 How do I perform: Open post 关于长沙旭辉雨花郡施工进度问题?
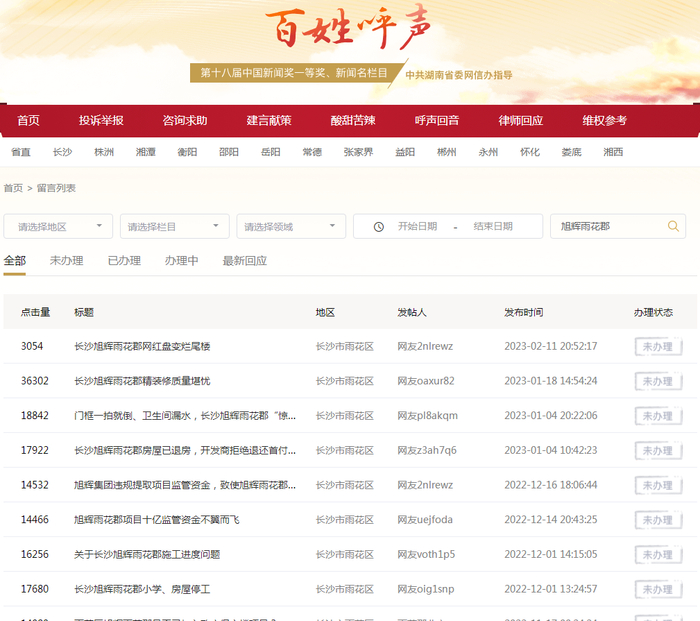tap(147, 554)
